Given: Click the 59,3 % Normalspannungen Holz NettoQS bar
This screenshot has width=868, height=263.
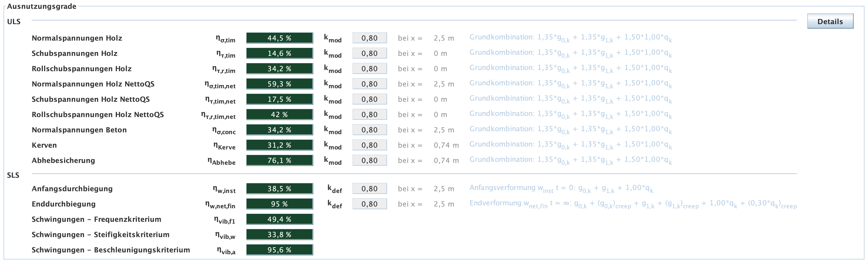Looking at the screenshot, I should click(279, 84).
